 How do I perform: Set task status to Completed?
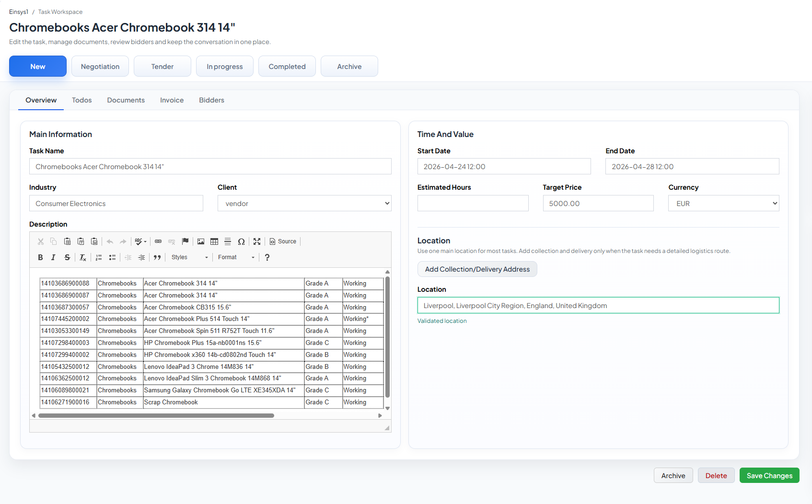[x=287, y=66]
